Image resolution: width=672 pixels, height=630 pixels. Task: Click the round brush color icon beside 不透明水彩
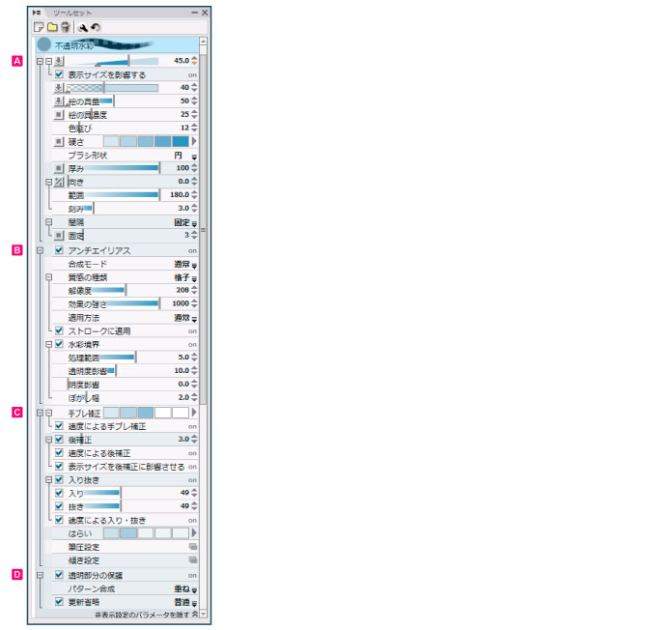pyautogui.click(x=43, y=44)
